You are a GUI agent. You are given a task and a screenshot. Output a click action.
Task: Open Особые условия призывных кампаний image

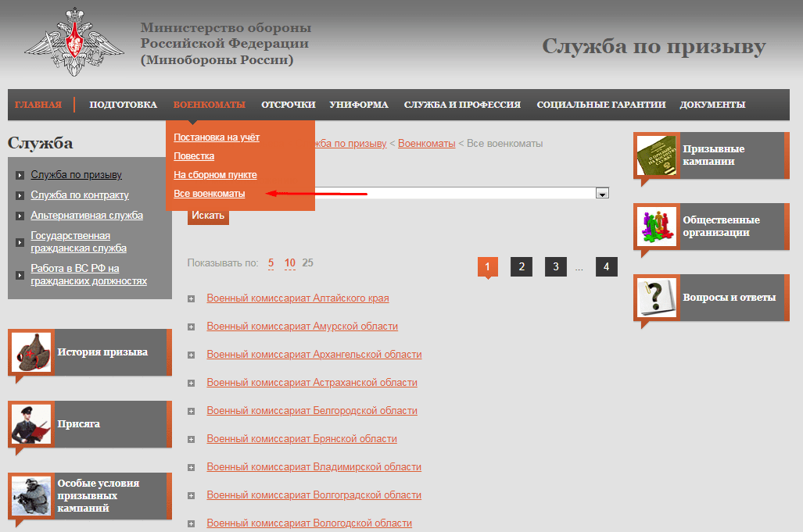(32, 496)
